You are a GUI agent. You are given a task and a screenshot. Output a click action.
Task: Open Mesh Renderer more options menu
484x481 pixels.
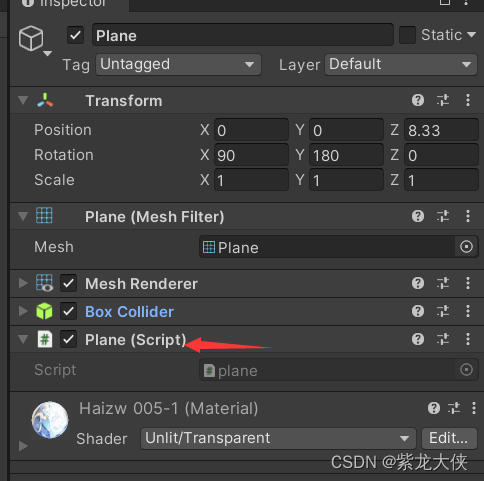pyautogui.click(x=468, y=283)
